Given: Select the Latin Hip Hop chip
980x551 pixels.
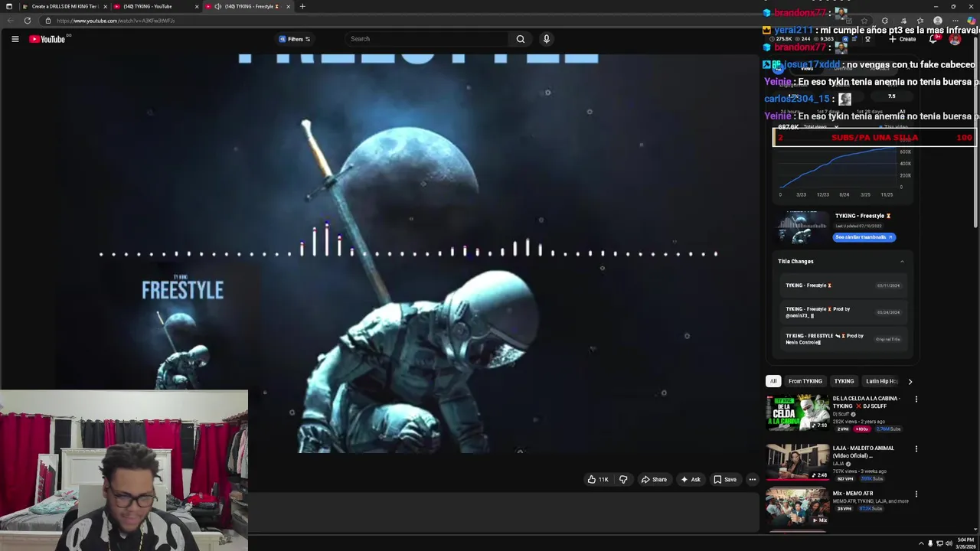Looking at the screenshot, I should [881, 381].
